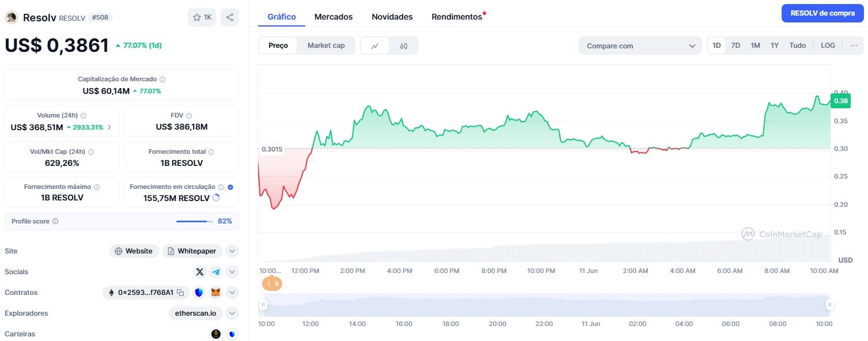Open info icon next to Fornecimento em circulação
Screen dimensions: 868x341
point(221,187)
